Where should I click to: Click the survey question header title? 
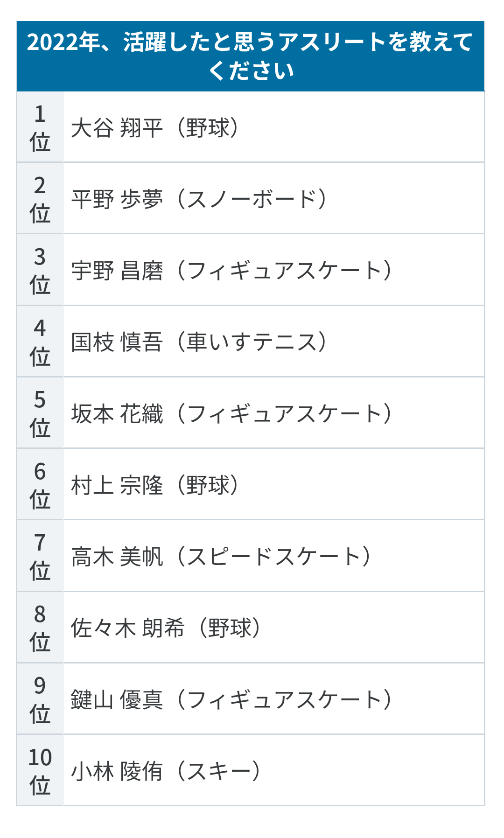click(251, 56)
